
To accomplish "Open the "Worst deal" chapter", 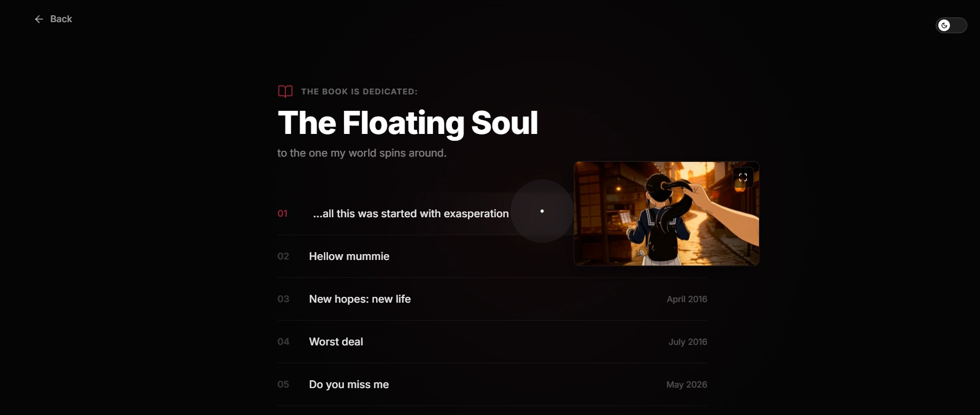I will 336,342.
